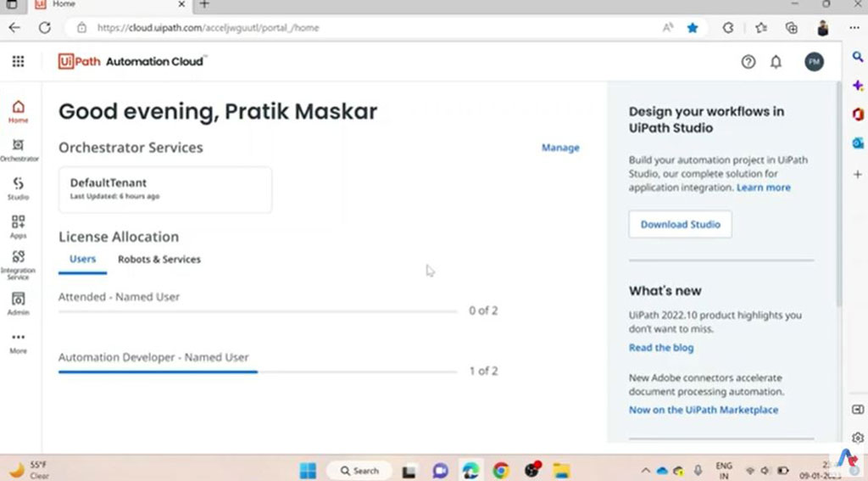This screenshot has height=481, width=868.
Task: Open the Outlook icon in the Edge sidebar
Action: click(x=858, y=143)
